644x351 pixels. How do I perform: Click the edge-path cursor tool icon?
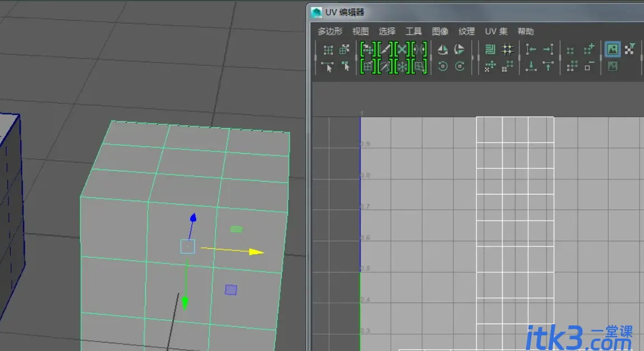pyautogui.click(x=328, y=67)
